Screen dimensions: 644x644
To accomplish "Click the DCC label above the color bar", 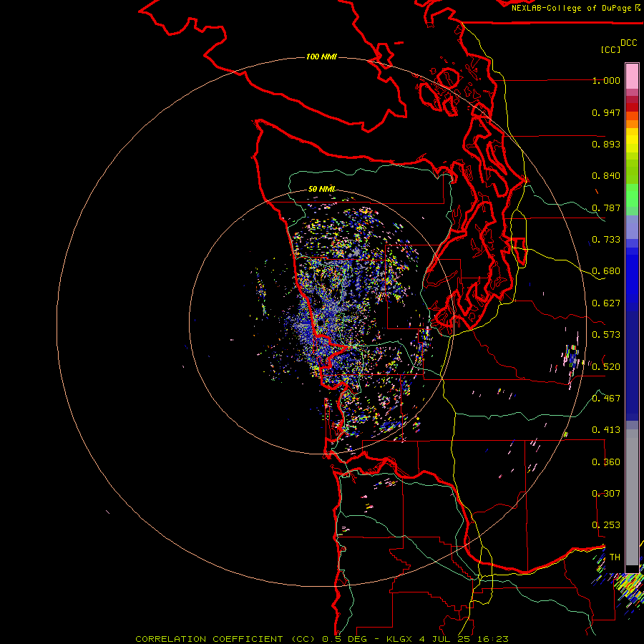I will pos(628,43).
